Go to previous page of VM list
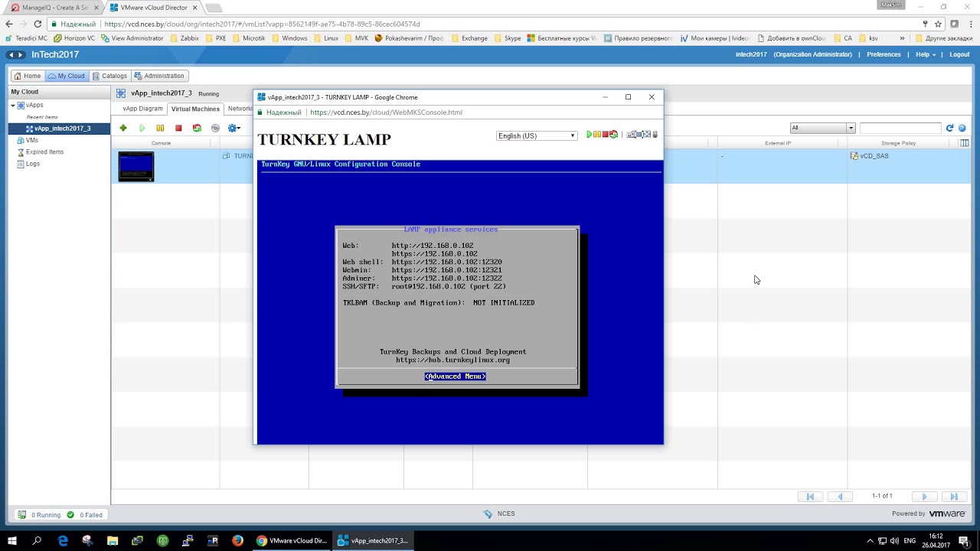 pyautogui.click(x=840, y=497)
